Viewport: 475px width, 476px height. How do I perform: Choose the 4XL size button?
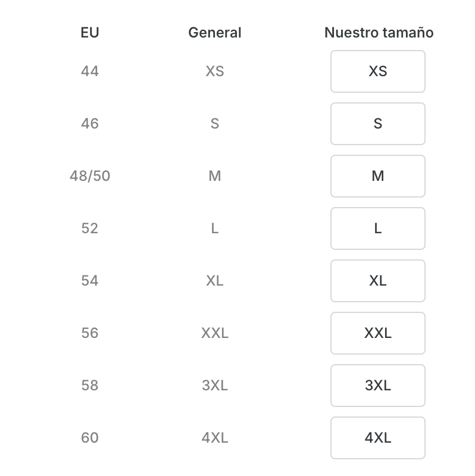pyautogui.click(x=378, y=438)
